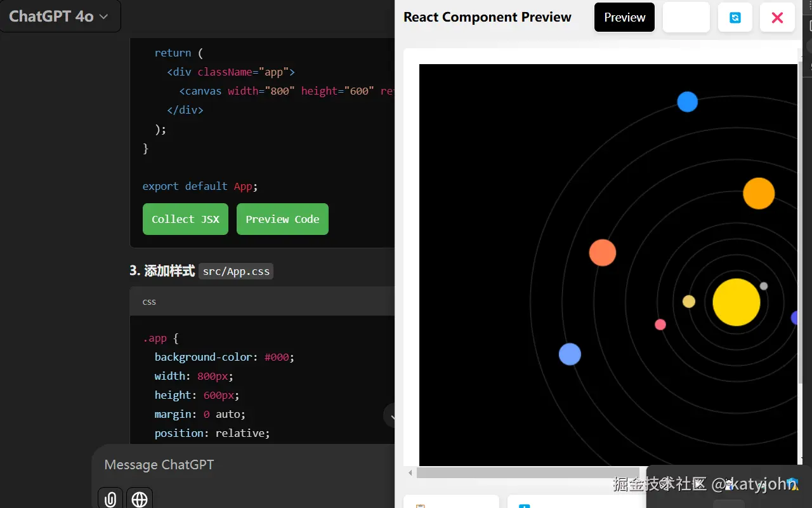Viewport: 812px width, 508px height.
Task: Click the left arrow of horizontal scrollbar
Action: (410, 472)
